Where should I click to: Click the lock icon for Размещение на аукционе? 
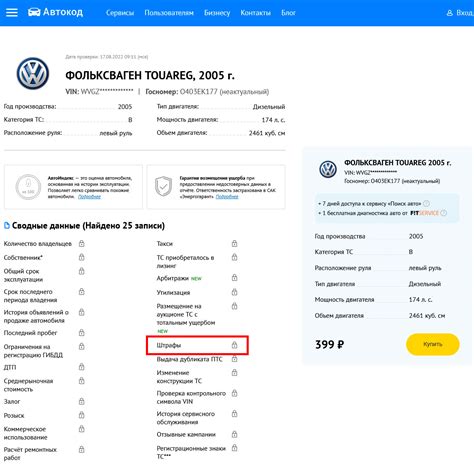[235, 306]
